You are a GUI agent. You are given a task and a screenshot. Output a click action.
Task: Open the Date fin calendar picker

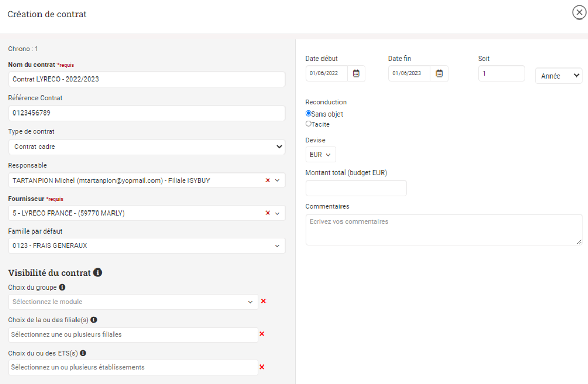[x=439, y=73]
